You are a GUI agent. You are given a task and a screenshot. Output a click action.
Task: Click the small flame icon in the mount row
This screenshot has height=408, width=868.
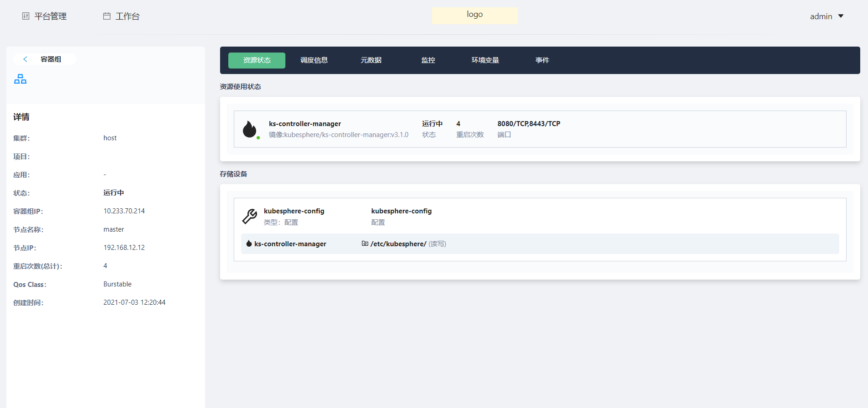pos(249,244)
